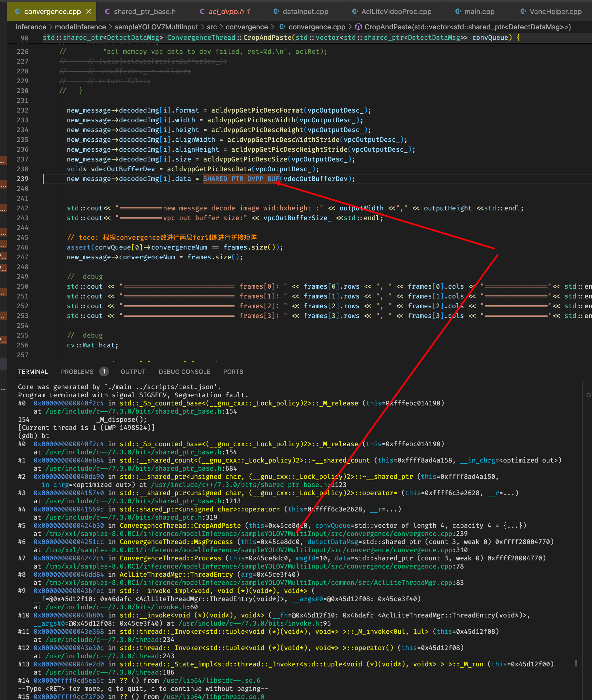Click the new_message->convergenceNum assignment on line 247
The height and width of the screenshot is (700, 592).
point(155,257)
